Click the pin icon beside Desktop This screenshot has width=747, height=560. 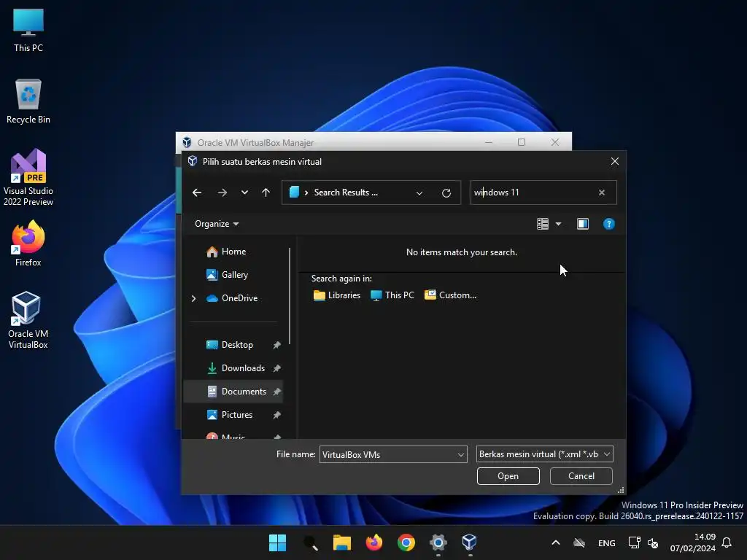coord(276,345)
